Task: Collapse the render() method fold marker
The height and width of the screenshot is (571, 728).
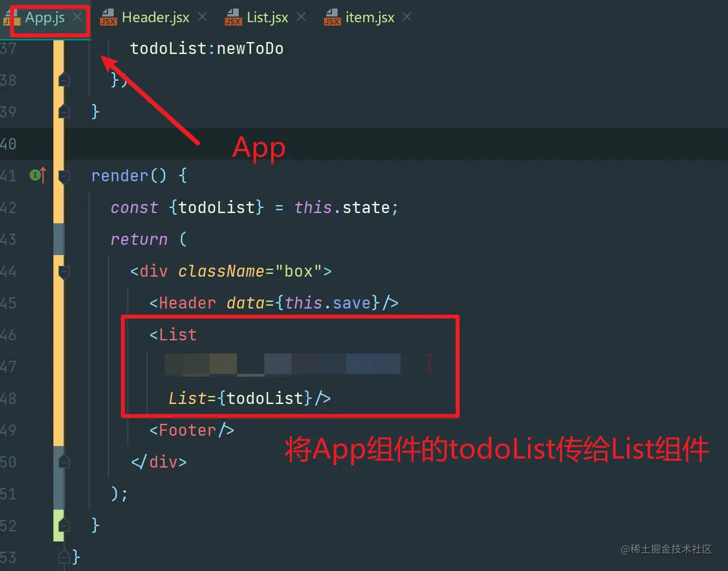Action: [x=64, y=176]
